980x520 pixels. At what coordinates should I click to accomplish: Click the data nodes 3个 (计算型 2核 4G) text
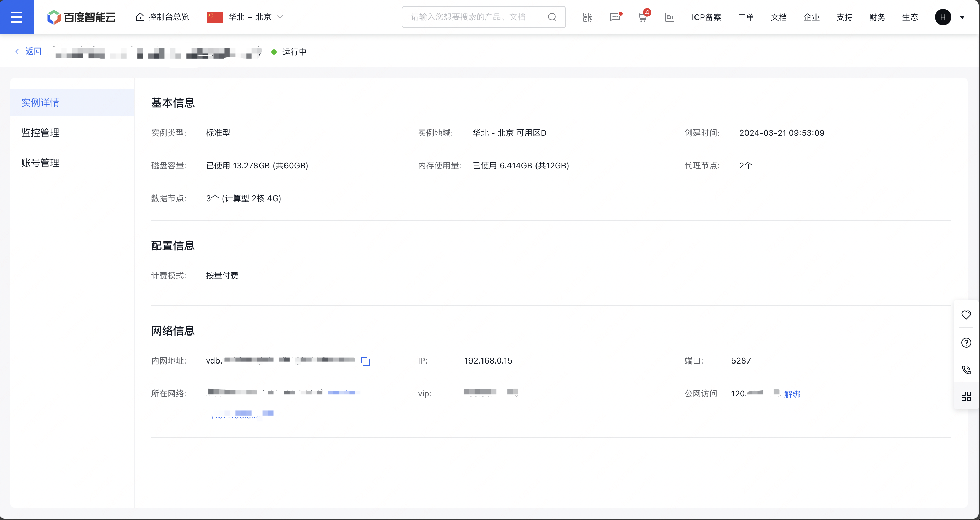click(x=243, y=199)
